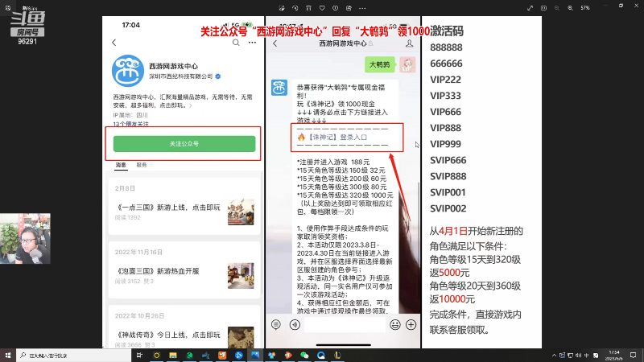Open File Explorer from the taskbar
Image resolution: width=644 pixels, height=362 pixels.
[173, 355]
